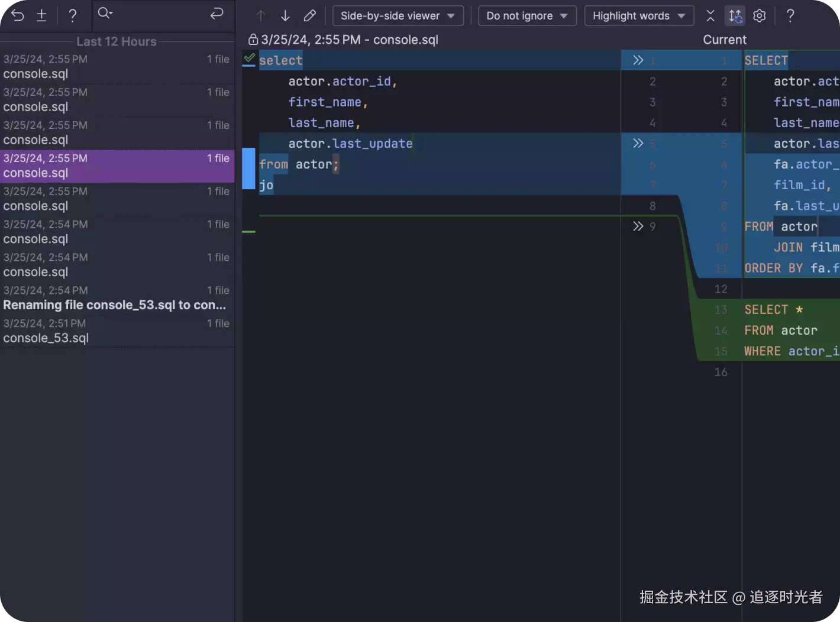Click green checkmark inspection icon in gutter

click(249, 59)
